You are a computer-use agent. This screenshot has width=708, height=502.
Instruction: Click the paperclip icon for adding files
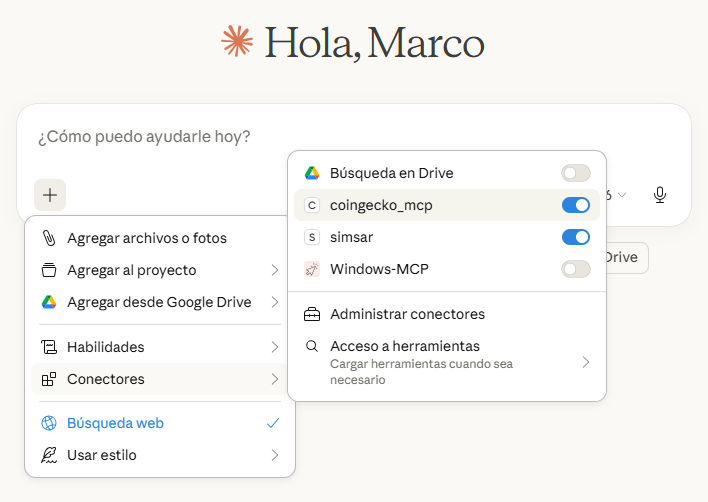pyautogui.click(x=49, y=238)
